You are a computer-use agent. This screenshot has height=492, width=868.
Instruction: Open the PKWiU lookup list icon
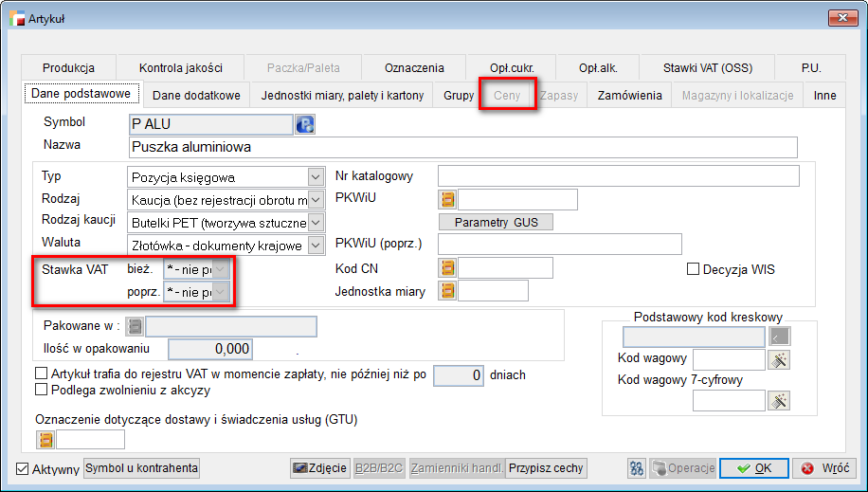[447, 199]
